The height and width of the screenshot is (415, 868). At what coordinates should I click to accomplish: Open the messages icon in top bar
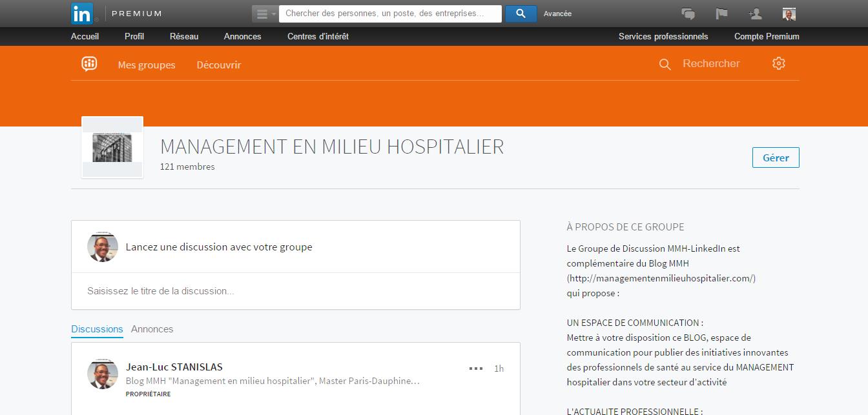click(x=688, y=14)
